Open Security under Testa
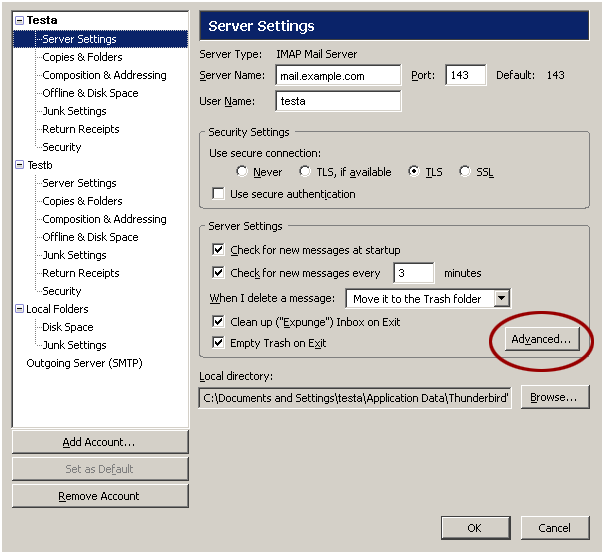The image size is (604, 554). coord(62,147)
